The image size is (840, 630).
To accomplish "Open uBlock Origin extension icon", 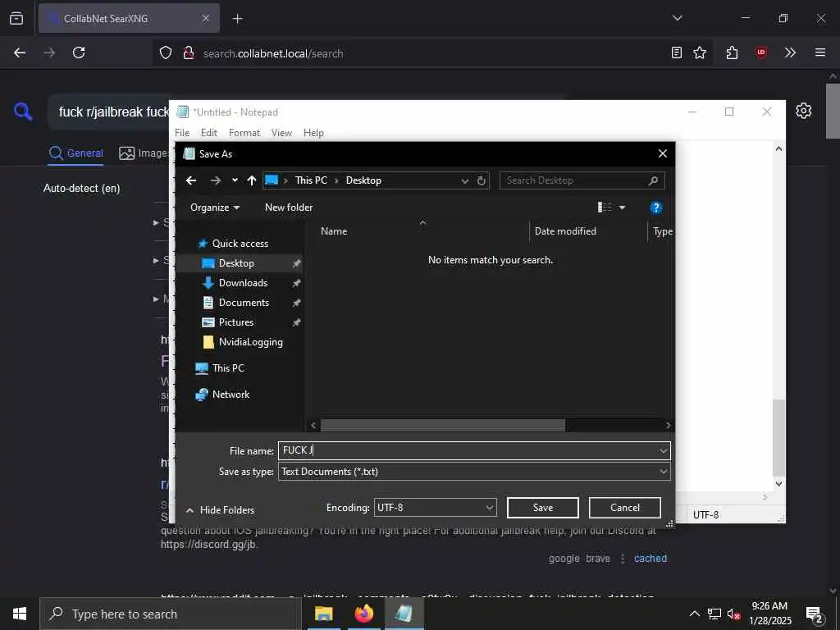I will (x=761, y=52).
